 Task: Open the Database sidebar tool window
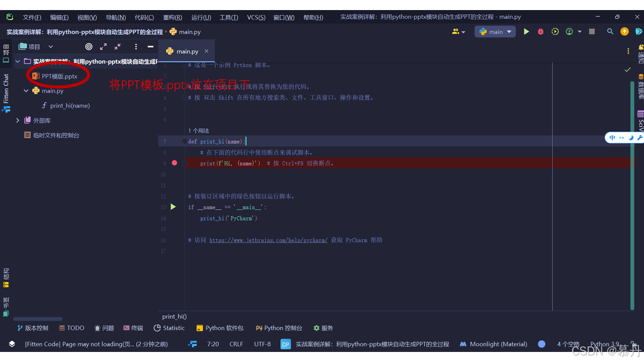point(641,86)
